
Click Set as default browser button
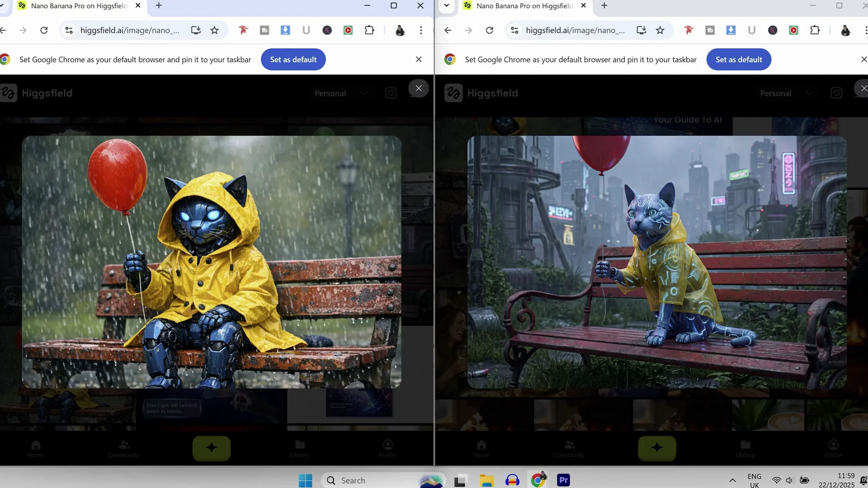[x=293, y=59]
